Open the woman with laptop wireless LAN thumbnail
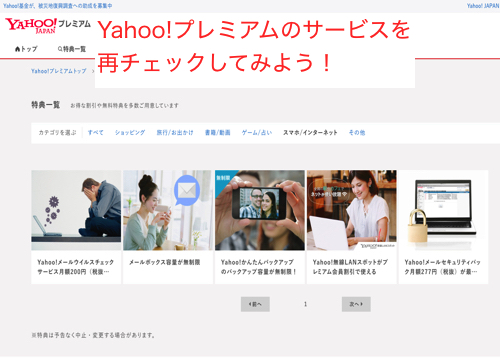Screen dimensions: 500x360 pyautogui.click(x=352, y=210)
